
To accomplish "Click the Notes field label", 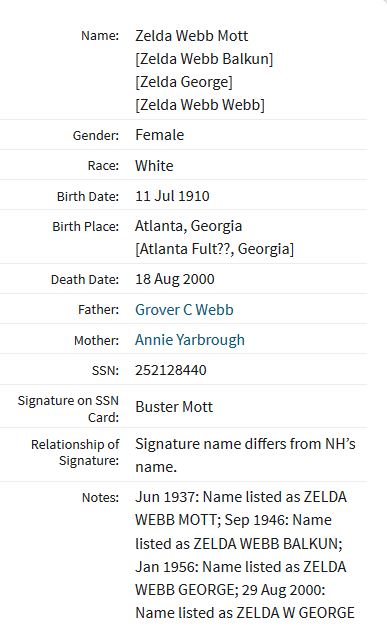I will pyautogui.click(x=100, y=498).
